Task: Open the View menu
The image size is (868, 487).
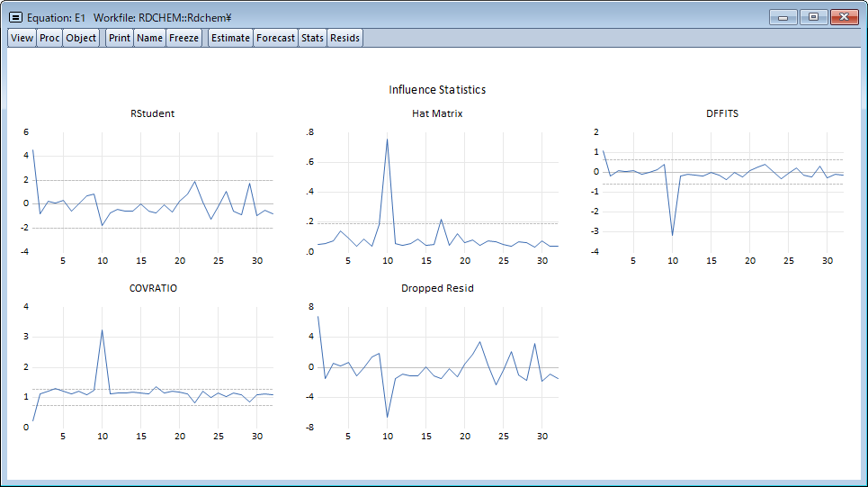Action: (x=22, y=38)
